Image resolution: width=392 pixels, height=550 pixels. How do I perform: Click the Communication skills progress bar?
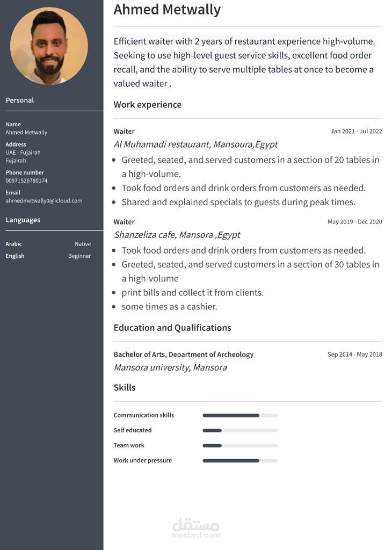coord(240,415)
